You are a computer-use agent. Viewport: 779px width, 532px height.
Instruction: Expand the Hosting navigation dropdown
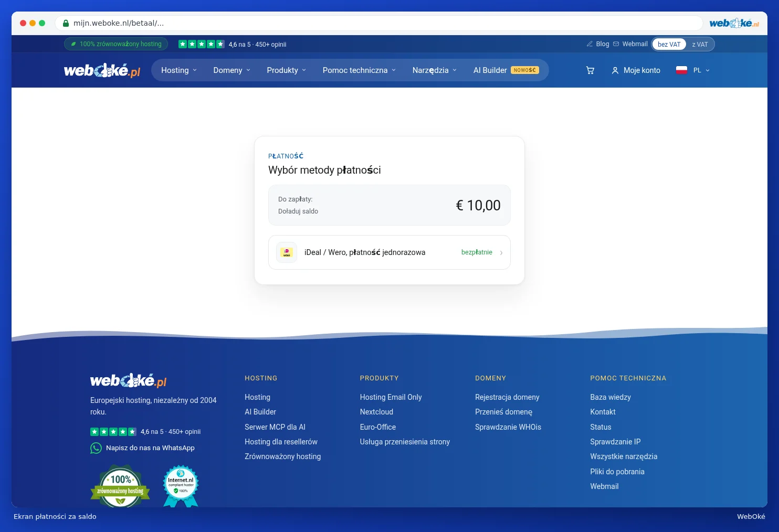pyautogui.click(x=179, y=70)
